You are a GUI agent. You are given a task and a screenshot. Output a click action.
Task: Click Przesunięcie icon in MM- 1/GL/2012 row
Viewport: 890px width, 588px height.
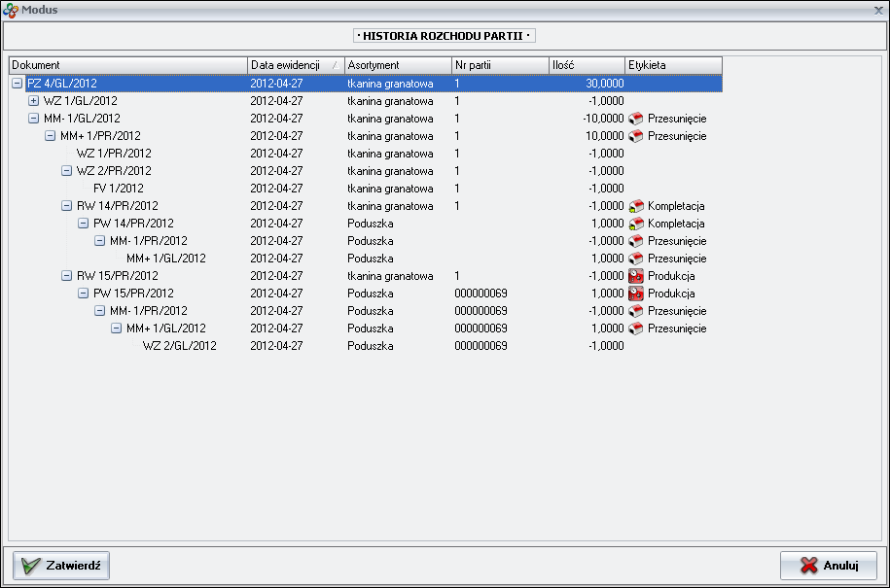click(x=636, y=119)
